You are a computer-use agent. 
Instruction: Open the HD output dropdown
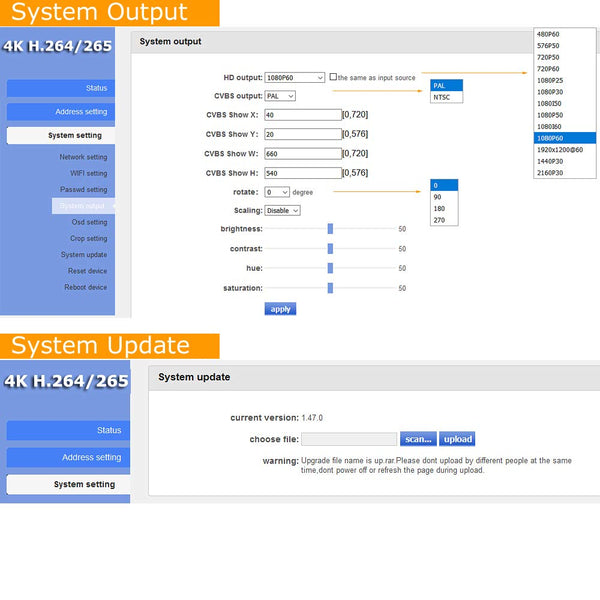(x=295, y=77)
